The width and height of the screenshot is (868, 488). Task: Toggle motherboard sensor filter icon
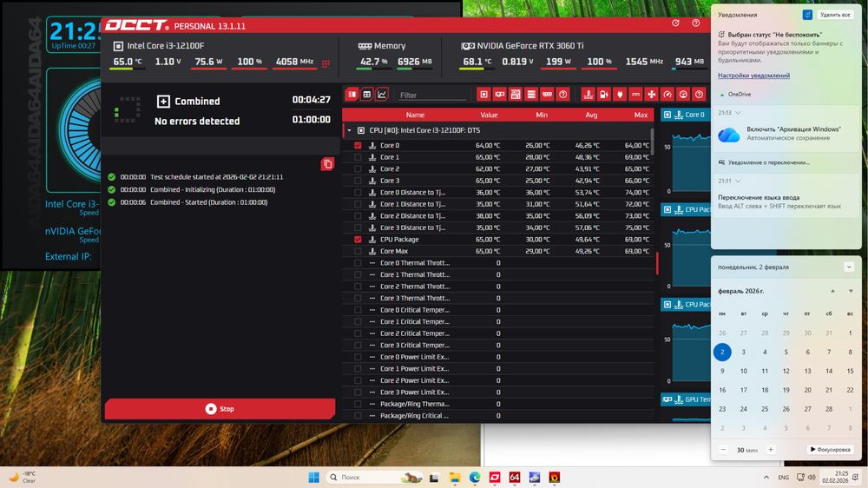[516, 95]
